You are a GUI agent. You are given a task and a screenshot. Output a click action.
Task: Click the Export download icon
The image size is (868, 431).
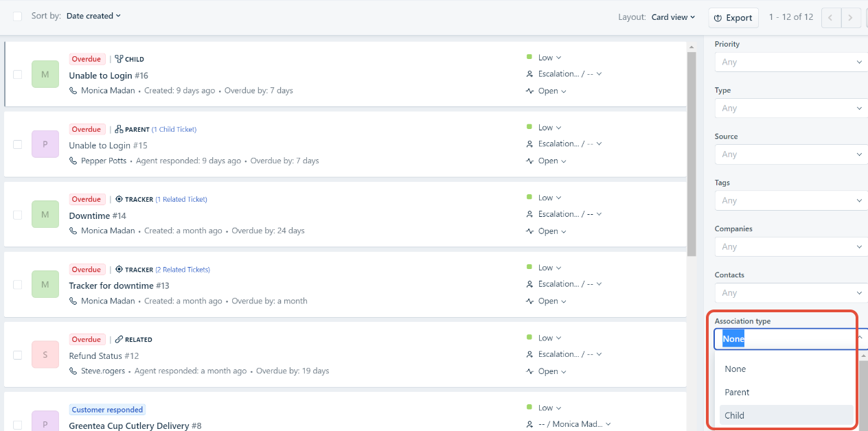(718, 18)
